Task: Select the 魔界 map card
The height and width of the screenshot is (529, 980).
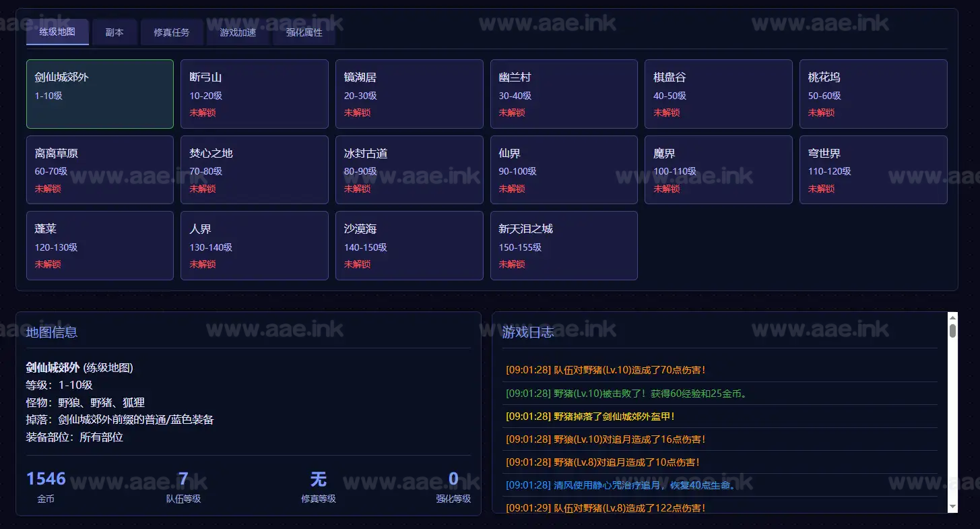Action: point(718,170)
